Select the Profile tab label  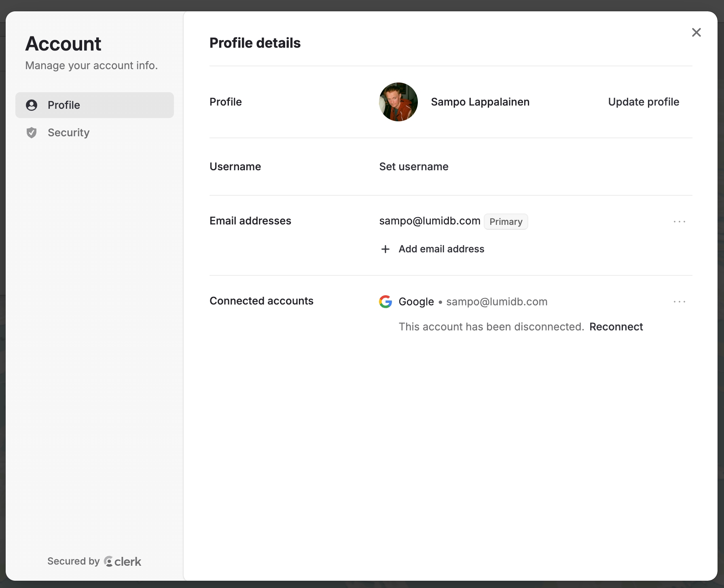coord(64,105)
